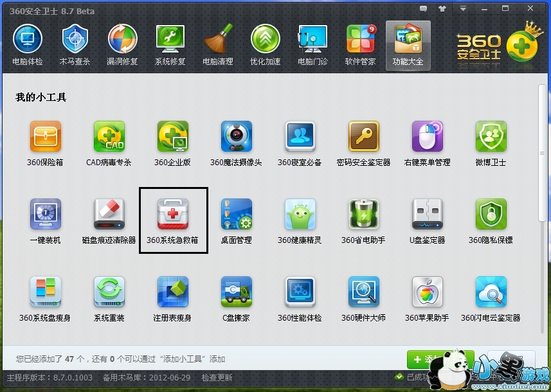Open 注册表瘦身 registry tool
The image size is (551, 392).
172,292
